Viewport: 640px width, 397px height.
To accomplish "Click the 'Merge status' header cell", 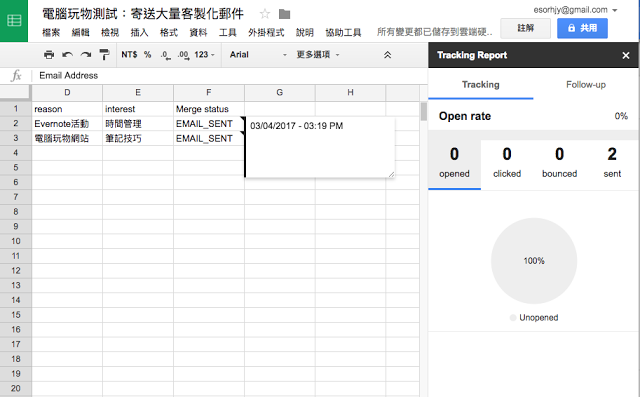I will (209, 109).
